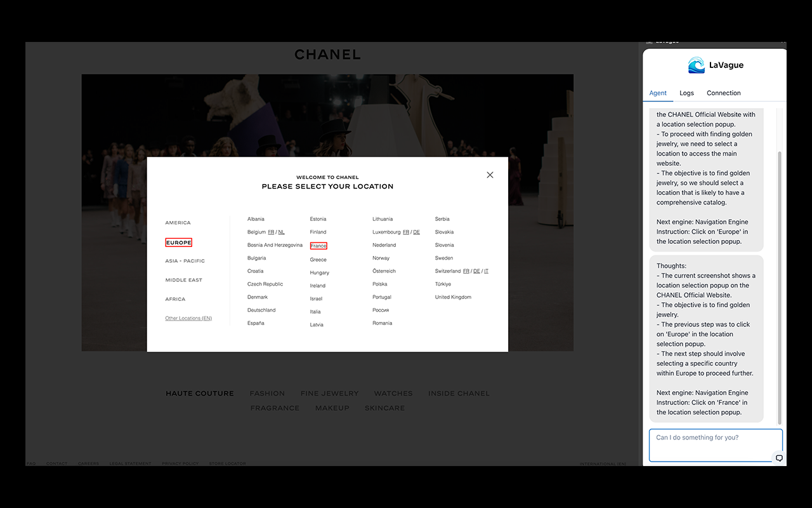Select Portugal as location
Viewport: 812px width, 508px height.
(x=382, y=297)
